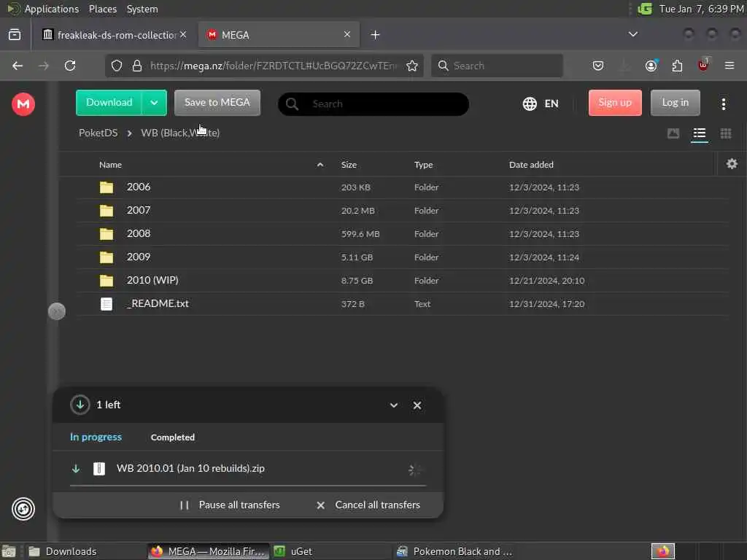
Task: Select the MEGA browser tab
Action: pyautogui.click(x=279, y=35)
